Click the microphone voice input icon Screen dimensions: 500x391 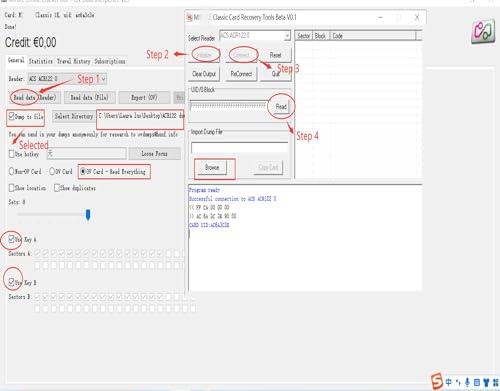pyautogui.click(x=467, y=382)
